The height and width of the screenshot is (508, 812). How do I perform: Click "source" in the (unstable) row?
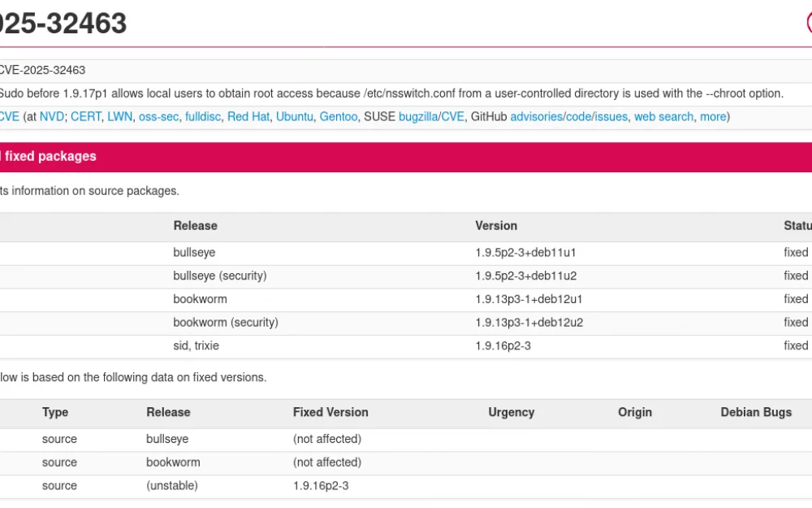pos(59,486)
